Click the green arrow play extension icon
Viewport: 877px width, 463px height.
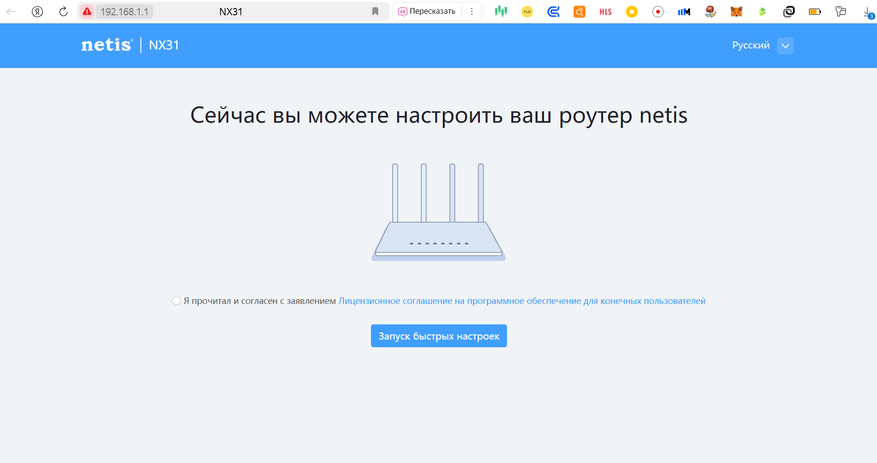pos(762,11)
